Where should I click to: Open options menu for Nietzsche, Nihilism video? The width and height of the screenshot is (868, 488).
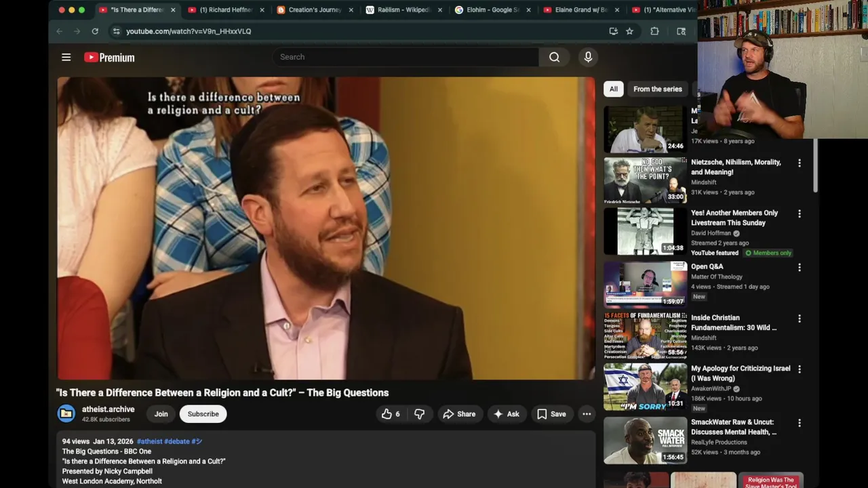click(x=799, y=163)
